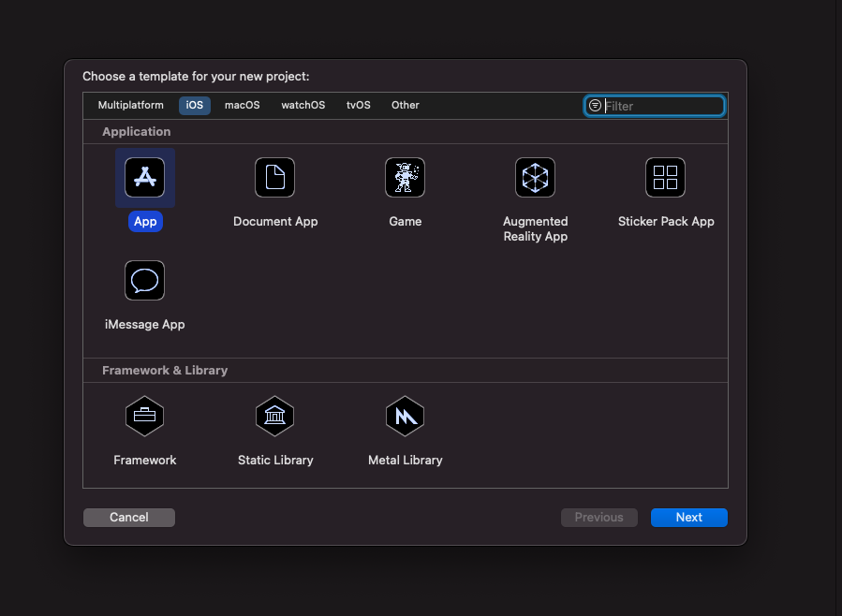Click the "Document App" label text
Screen dimensions: 842x616
(275, 222)
